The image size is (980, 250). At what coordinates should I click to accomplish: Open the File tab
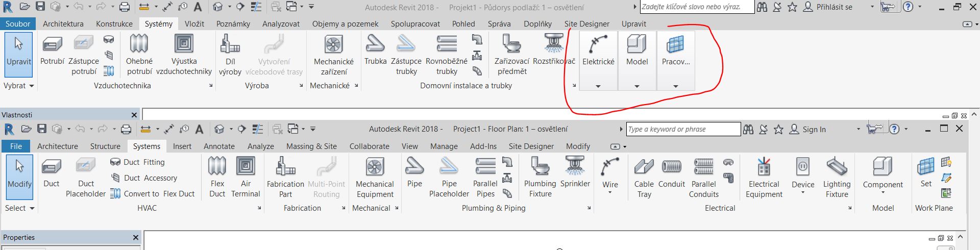point(16,146)
